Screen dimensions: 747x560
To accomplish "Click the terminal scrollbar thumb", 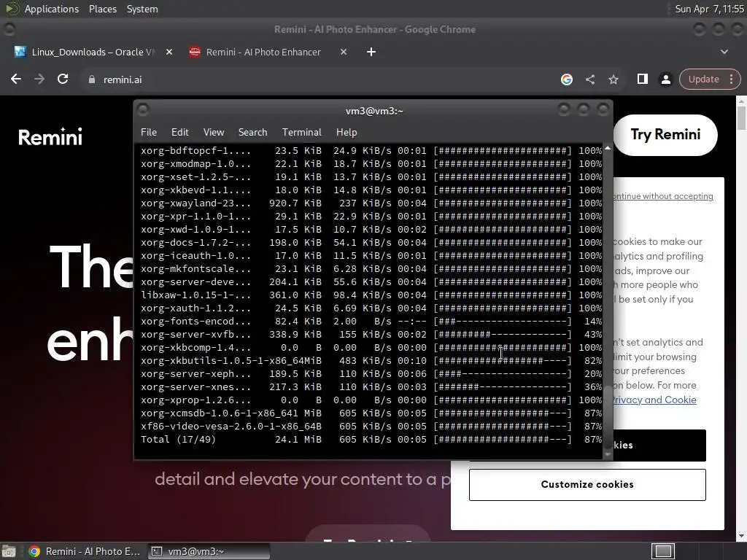I will (608, 416).
